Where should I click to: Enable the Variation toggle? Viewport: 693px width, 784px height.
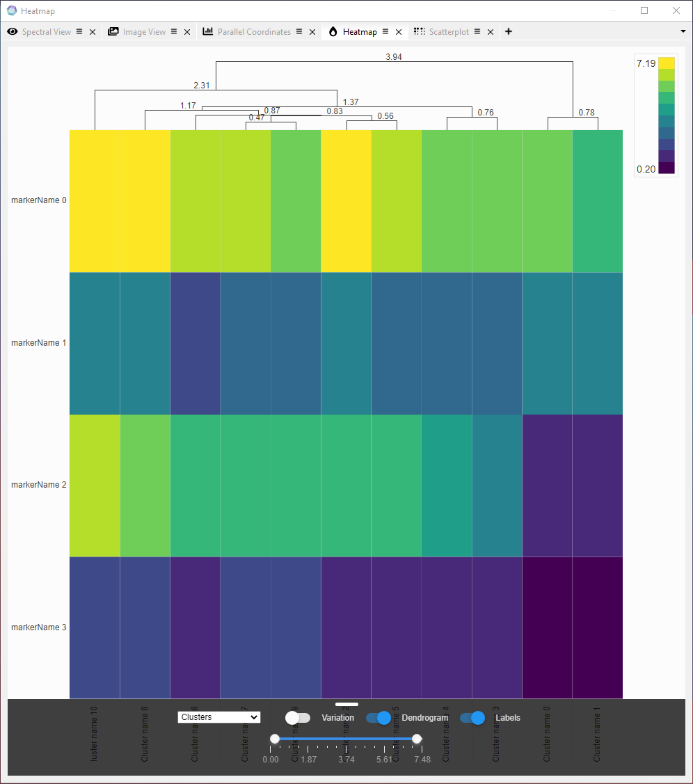click(298, 718)
